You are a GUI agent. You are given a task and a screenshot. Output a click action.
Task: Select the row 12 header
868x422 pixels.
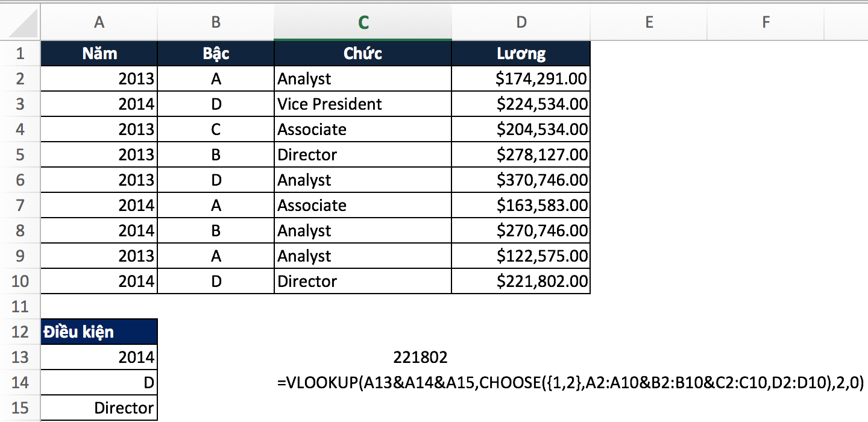[20, 332]
